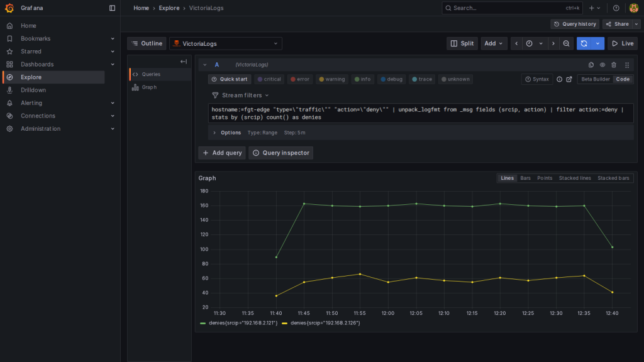Viewport: 644px width, 362px height.
Task: Grab query A drag handle icon
Action: click(627, 65)
